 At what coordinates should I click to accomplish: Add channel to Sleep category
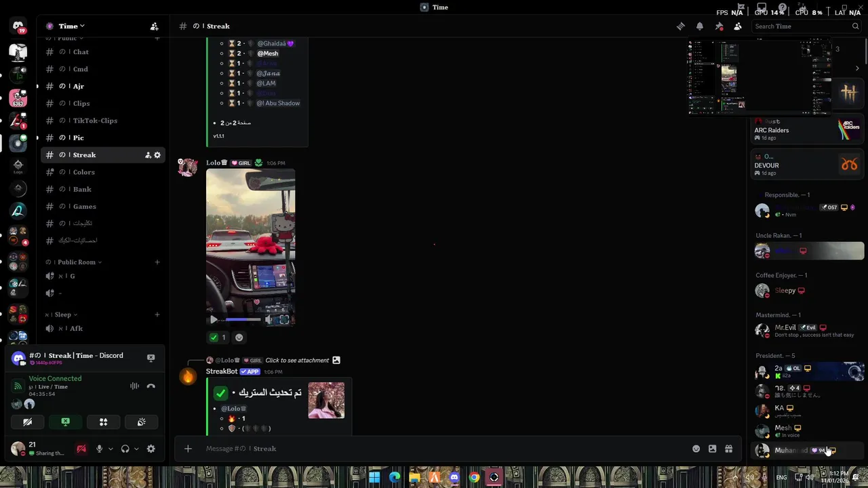tap(157, 314)
